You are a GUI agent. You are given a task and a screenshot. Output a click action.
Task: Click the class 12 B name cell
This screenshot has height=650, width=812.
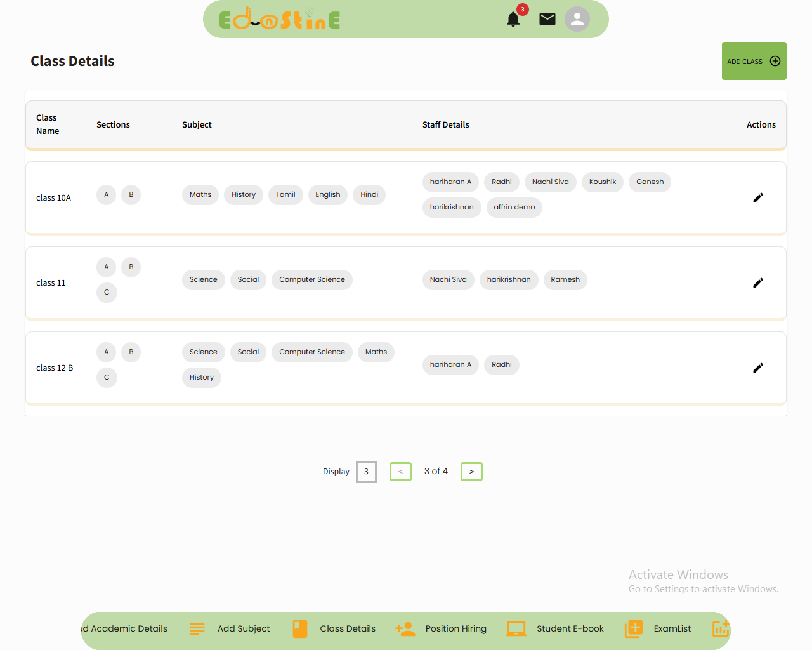(55, 368)
